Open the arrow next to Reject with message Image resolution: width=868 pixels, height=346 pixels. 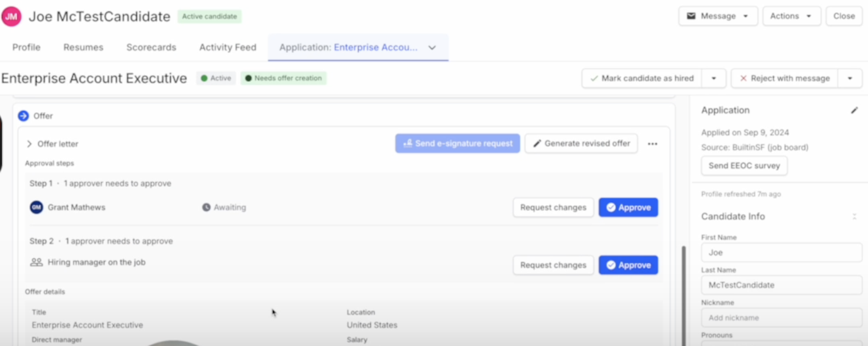pyautogui.click(x=850, y=78)
